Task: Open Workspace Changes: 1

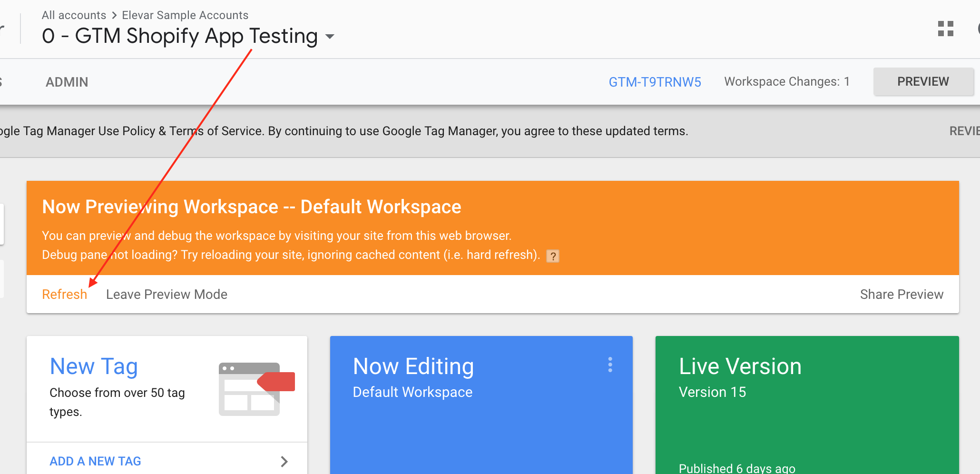Action: [787, 82]
